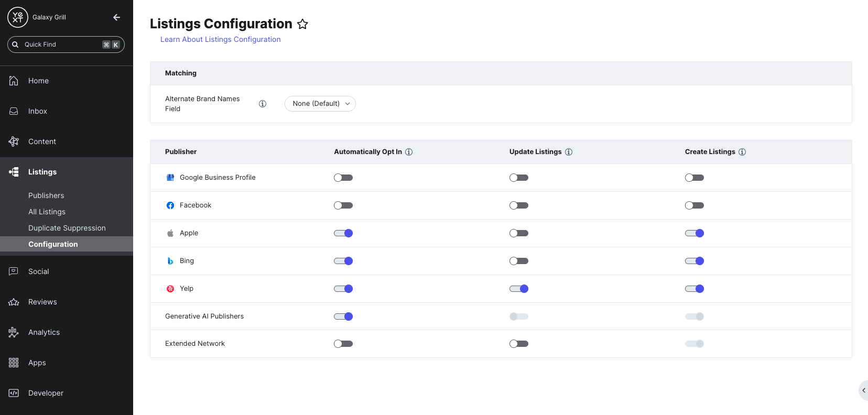Click Galaxy Grill account name
The width and height of the screenshot is (868, 415).
click(49, 17)
